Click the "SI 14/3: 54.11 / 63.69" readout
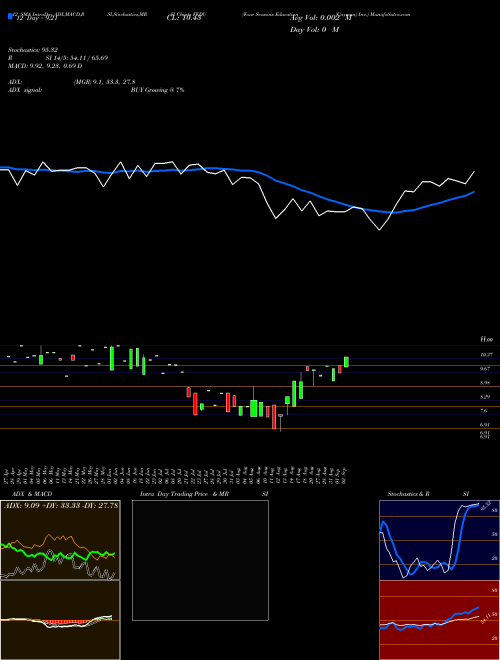 (x=77, y=58)
